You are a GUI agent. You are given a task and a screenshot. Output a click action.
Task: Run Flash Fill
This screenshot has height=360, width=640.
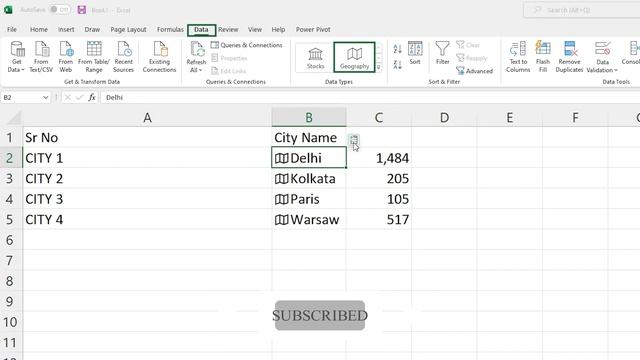(x=543, y=57)
